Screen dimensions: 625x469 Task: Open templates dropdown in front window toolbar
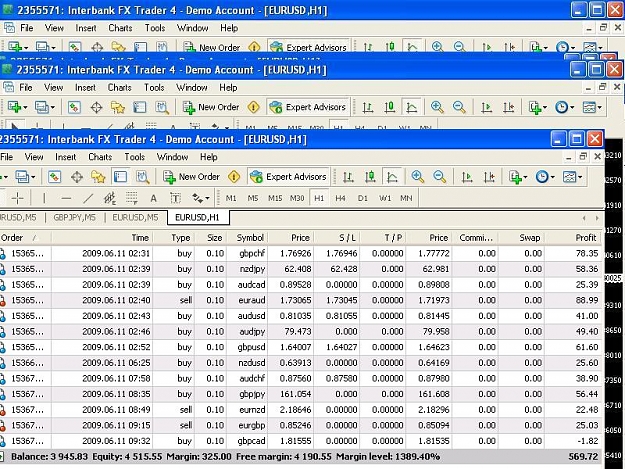(x=572, y=177)
